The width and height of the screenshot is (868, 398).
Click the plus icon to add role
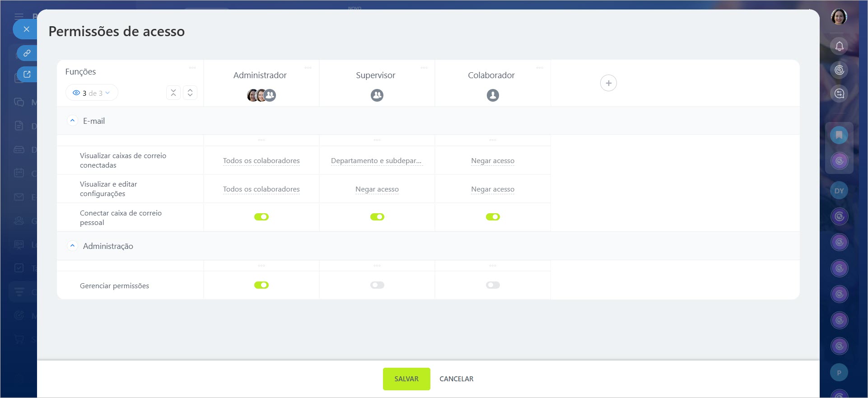click(x=608, y=83)
